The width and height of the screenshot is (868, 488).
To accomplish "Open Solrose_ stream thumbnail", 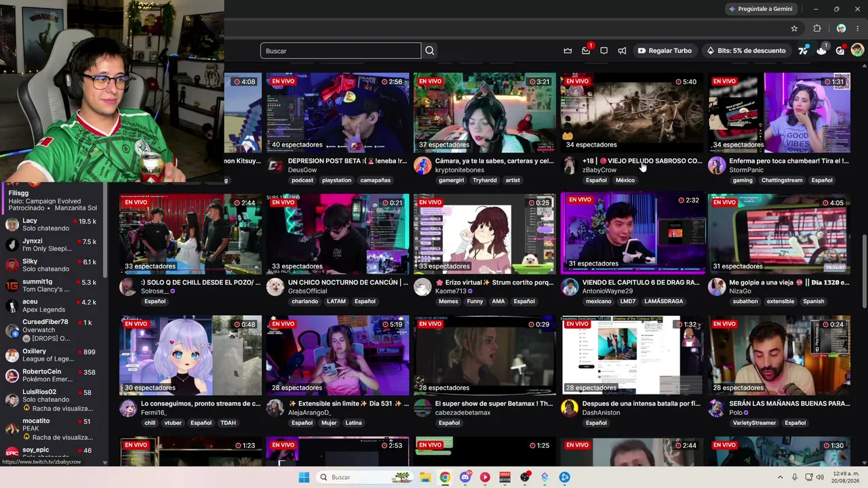I will coord(191,234).
